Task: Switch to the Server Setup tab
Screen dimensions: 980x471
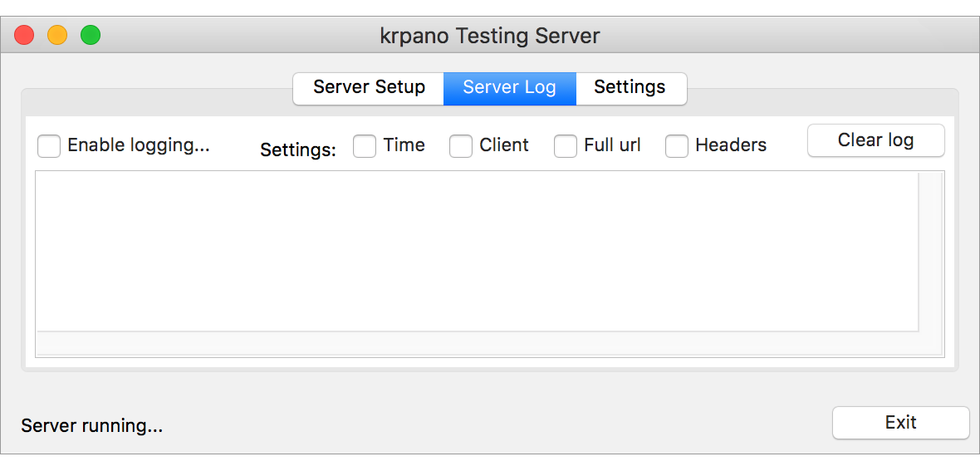Action: [x=369, y=87]
